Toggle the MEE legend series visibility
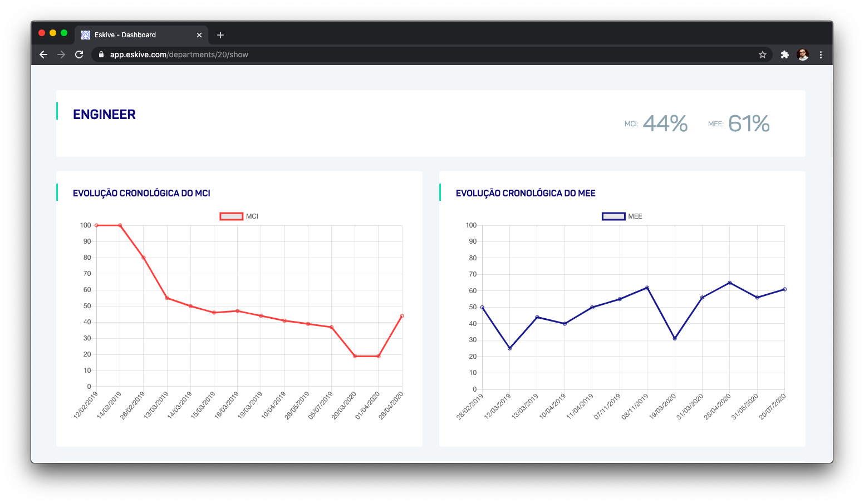This screenshot has height=504, width=864. tap(622, 216)
